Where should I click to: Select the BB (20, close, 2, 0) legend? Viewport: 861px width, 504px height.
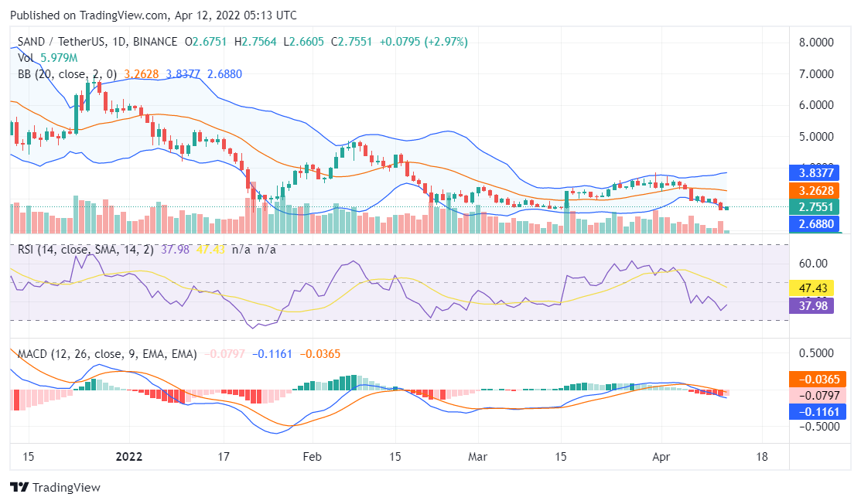click(67, 74)
